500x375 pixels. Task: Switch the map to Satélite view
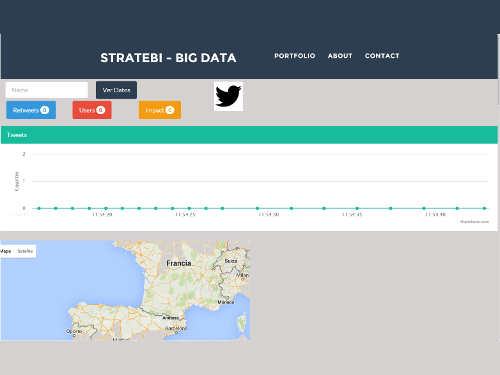coord(25,251)
